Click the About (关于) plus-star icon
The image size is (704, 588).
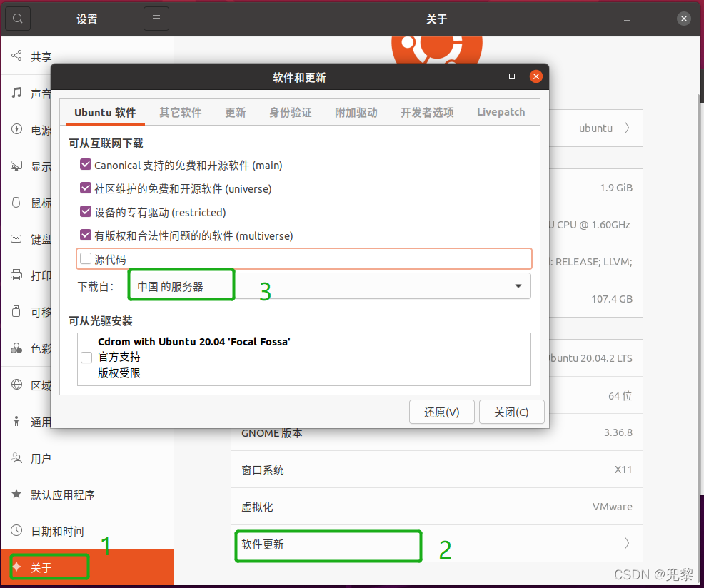click(x=16, y=567)
